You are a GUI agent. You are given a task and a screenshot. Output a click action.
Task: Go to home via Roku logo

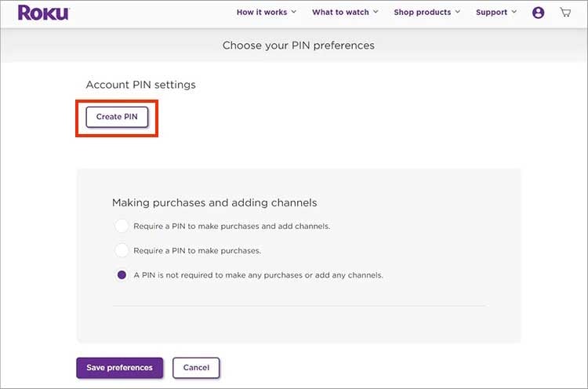43,13
